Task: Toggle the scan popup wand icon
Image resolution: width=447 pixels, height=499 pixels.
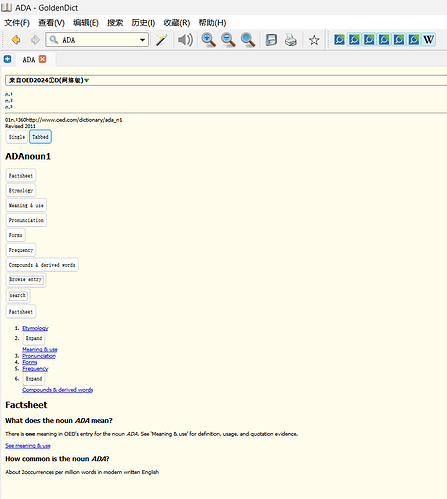Action: click(x=162, y=40)
